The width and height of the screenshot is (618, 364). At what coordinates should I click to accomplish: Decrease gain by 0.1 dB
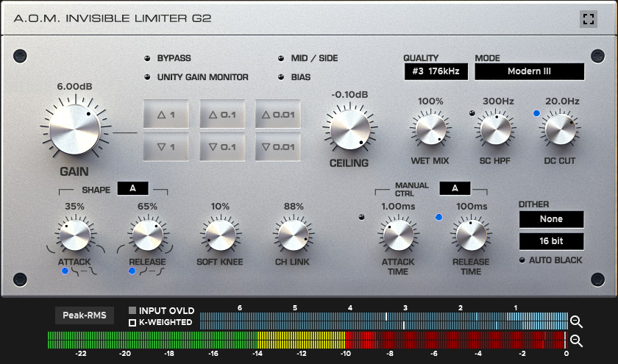pos(222,147)
